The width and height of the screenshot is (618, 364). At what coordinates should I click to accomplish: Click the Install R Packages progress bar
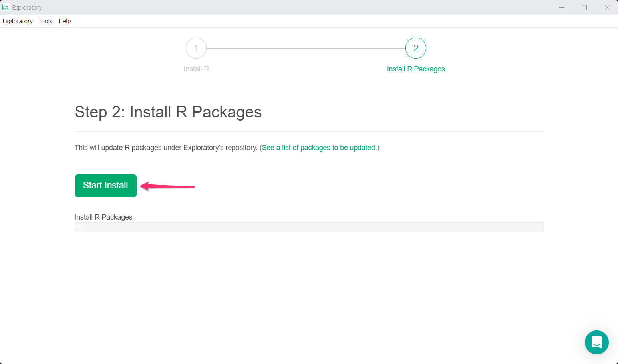point(309,227)
